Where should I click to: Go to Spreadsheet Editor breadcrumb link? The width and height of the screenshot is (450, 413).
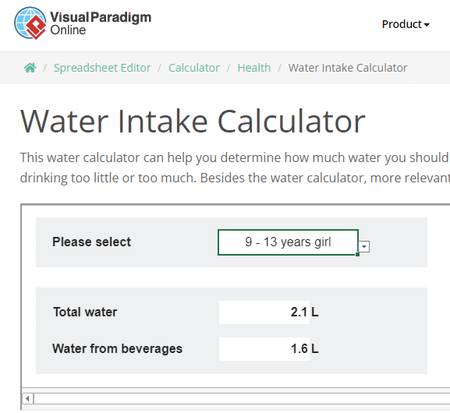(x=102, y=68)
